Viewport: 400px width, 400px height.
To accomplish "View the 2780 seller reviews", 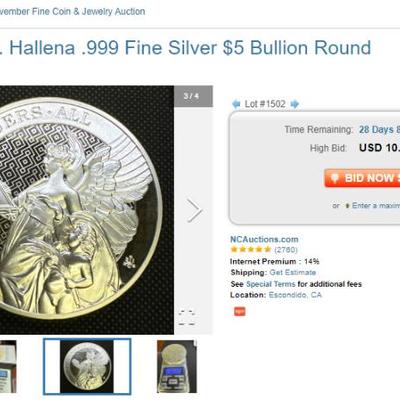I will tap(286, 250).
